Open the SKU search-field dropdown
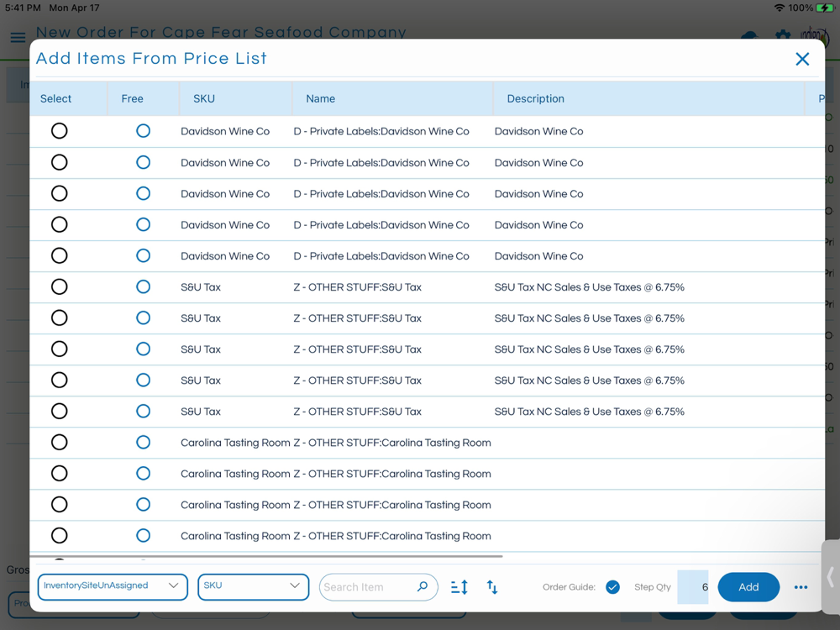 point(254,586)
